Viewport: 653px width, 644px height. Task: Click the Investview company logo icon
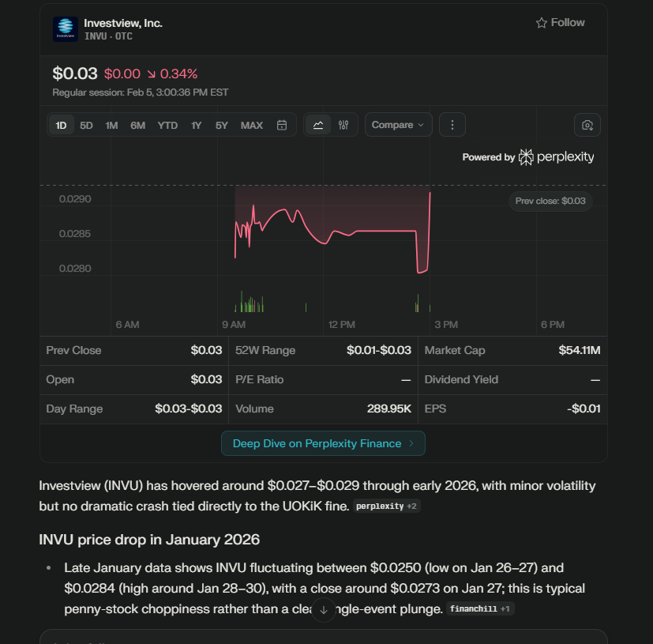(66, 29)
